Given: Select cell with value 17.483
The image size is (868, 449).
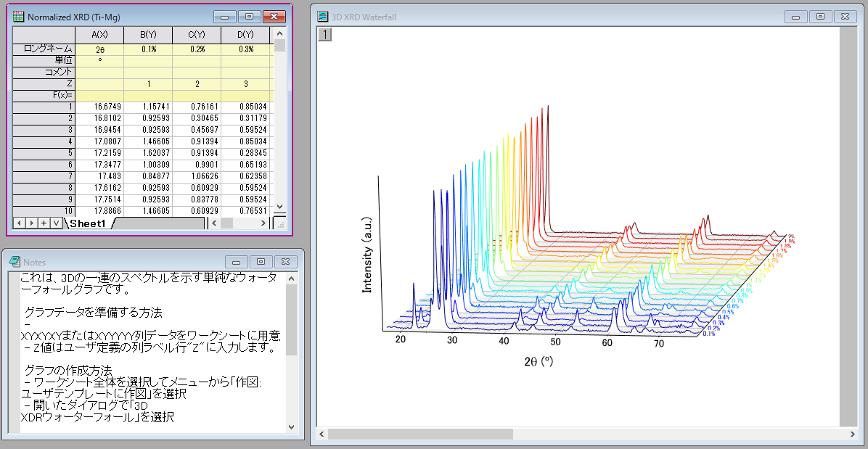Looking at the screenshot, I should point(99,176).
